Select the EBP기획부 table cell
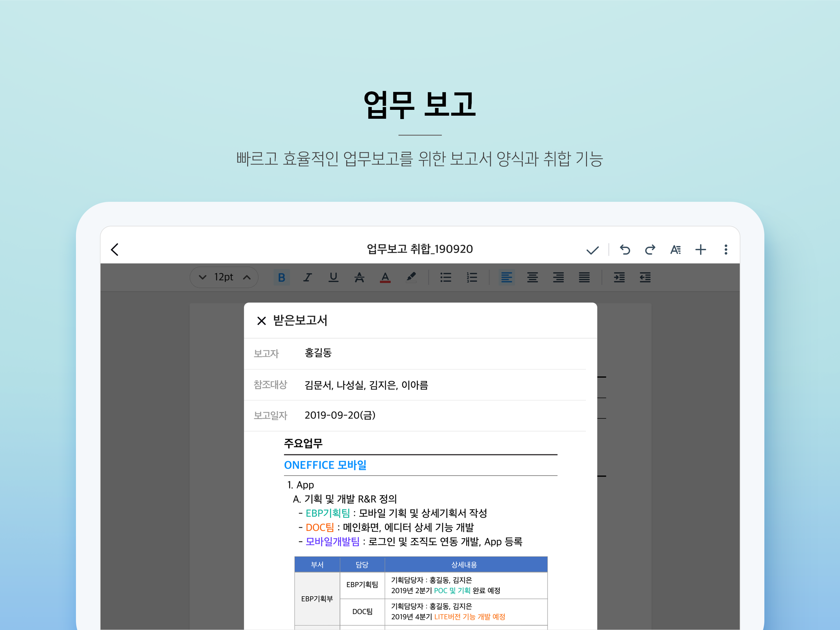Viewport: 840px width, 630px height. point(317,599)
